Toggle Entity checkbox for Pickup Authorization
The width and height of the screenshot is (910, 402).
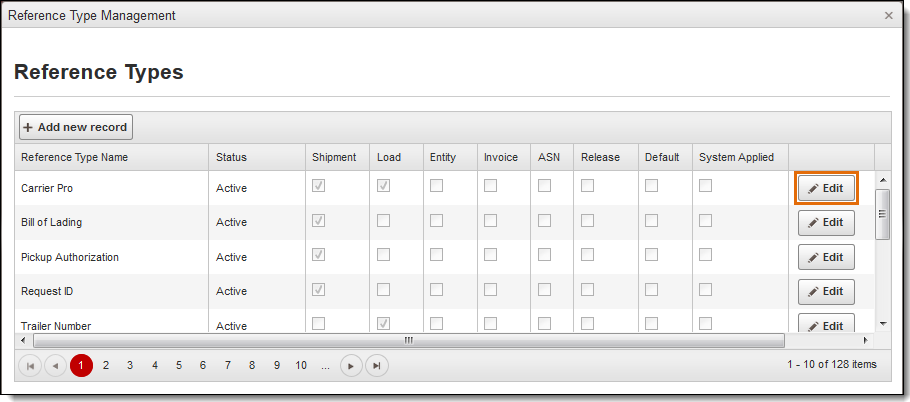pyautogui.click(x=437, y=255)
